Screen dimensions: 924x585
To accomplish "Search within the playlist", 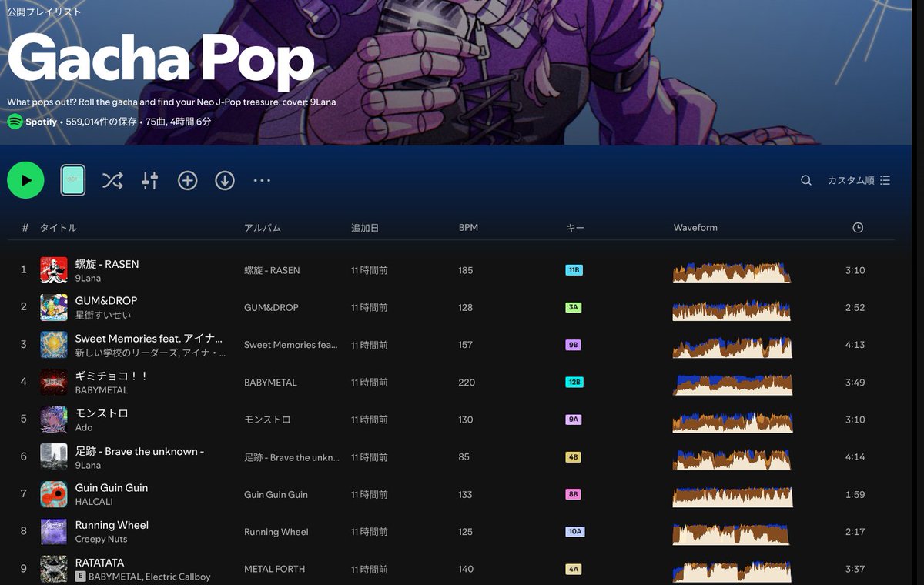I will [806, 180].
